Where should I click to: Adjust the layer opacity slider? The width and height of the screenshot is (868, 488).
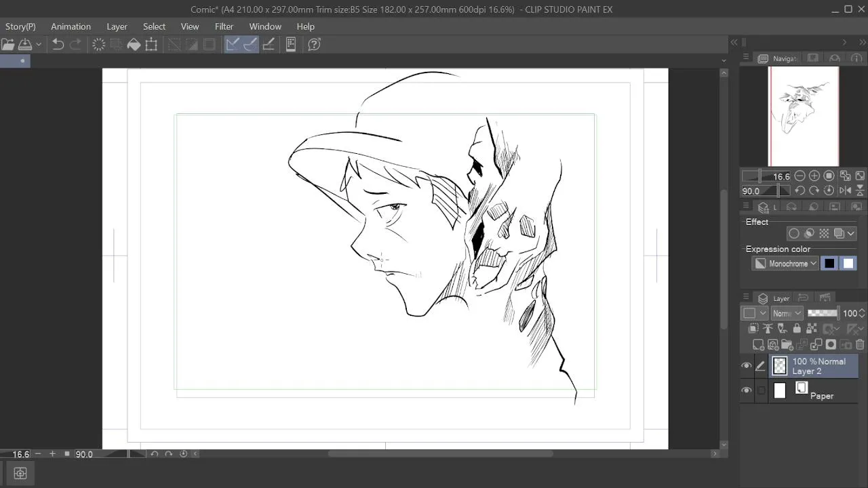point(823,313)
